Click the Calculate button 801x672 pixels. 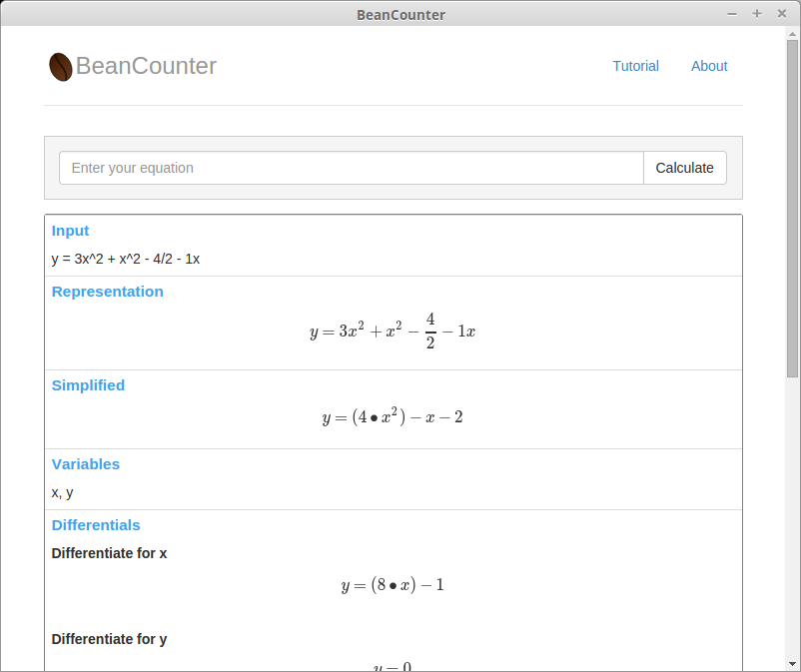pyautogui.click(x=685, y=168)
